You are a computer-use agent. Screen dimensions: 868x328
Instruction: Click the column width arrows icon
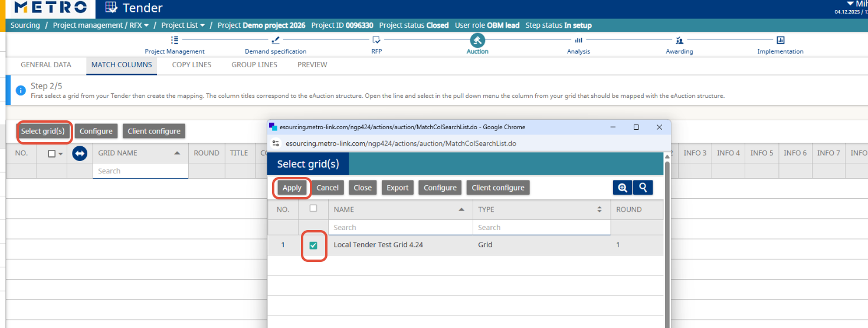[x=80, y=153]
